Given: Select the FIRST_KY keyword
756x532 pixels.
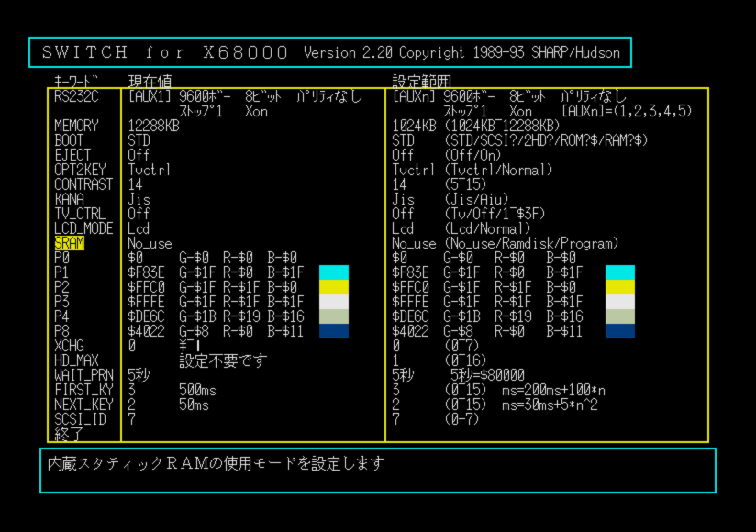Looking at the screenshot, I should pyautogui.click(x=83, y=390).
